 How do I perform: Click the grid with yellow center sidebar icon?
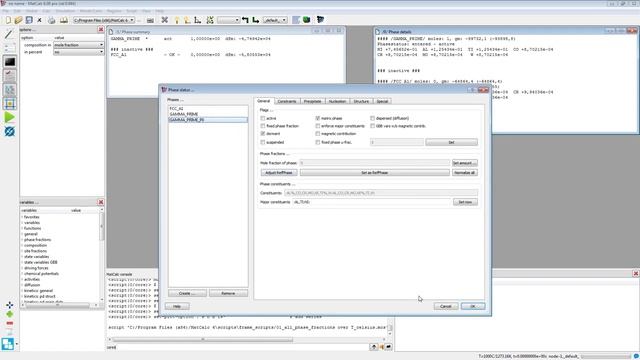coord(10,103)
